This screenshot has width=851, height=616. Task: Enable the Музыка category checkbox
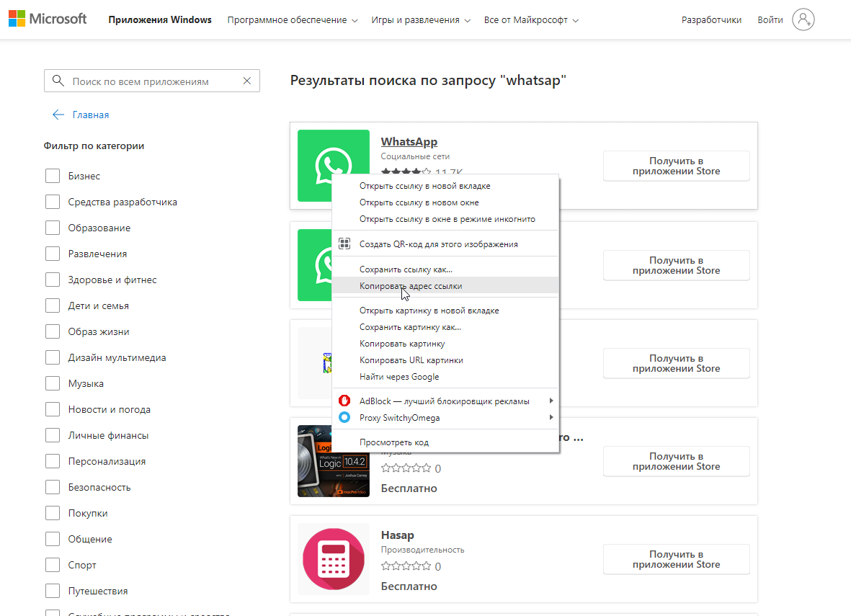[x=53, y=383]
